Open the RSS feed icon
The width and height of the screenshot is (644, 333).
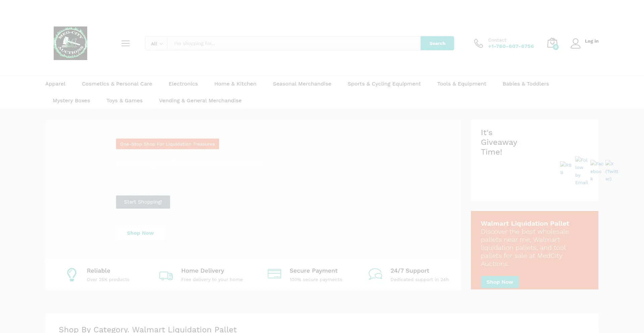pyautogui.click(x=566, y=168)
